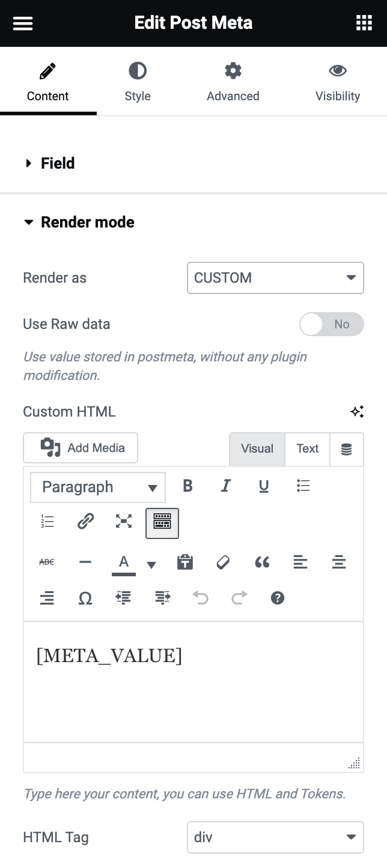Apply italic formatting in editor
This screenshot has width=387, height=868.
[x=225, y=486]
